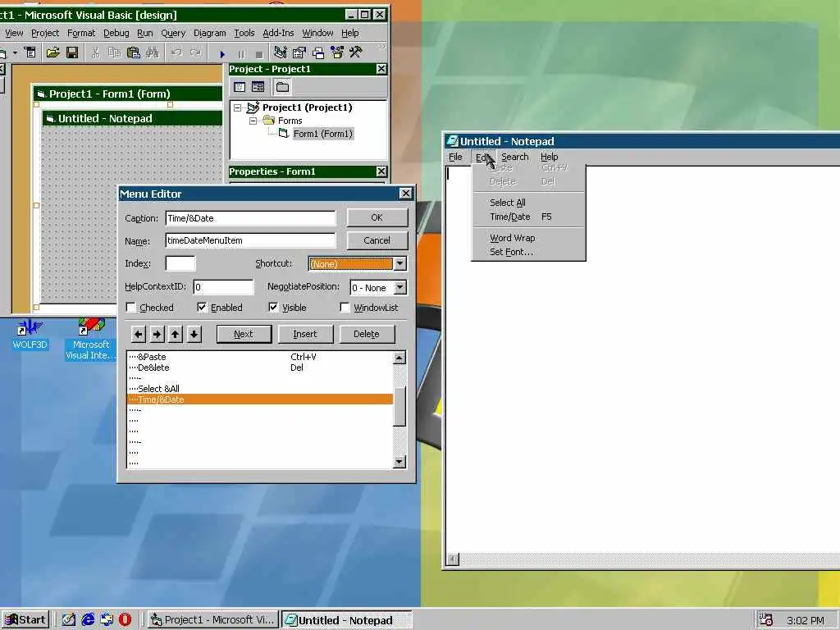Click the End stop square icon
This screenshot has height=630, width=840.
coord(259,53)
